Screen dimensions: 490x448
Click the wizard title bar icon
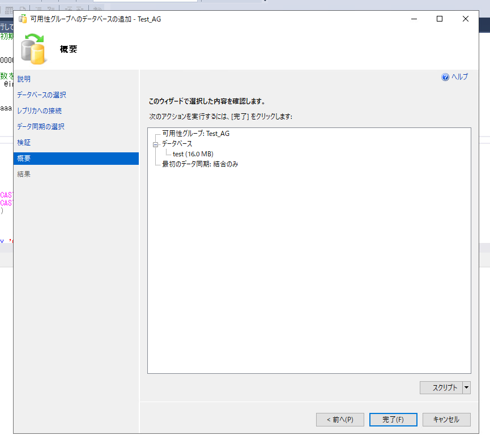[x=23, y=19]
